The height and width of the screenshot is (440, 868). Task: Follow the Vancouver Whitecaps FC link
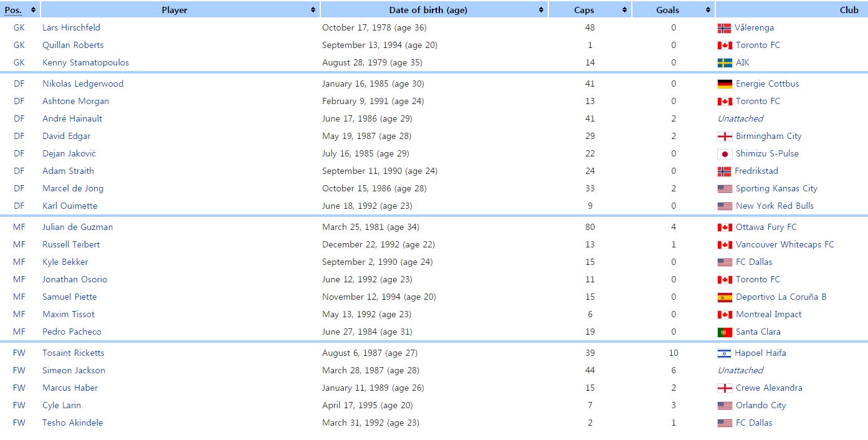point(785,245)
